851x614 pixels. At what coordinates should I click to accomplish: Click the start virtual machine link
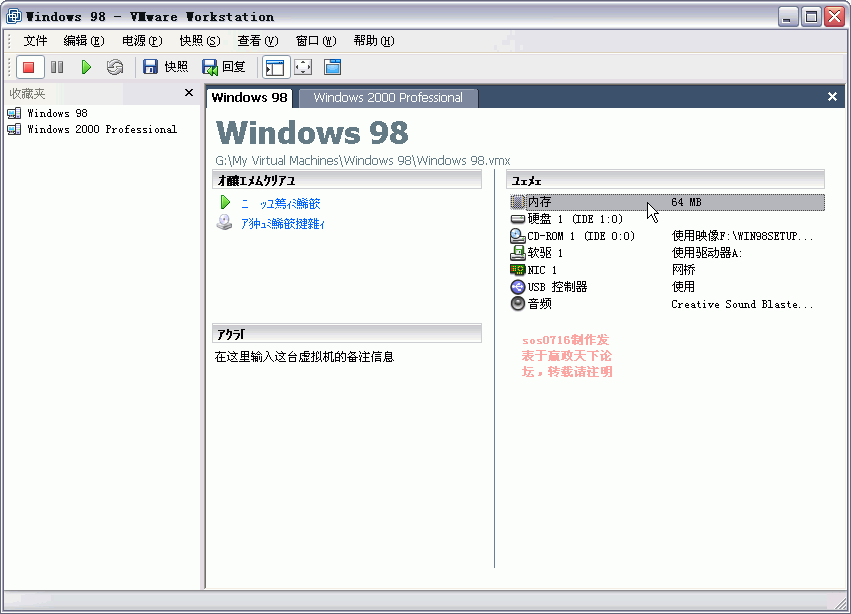pyautogui.click(x=281, y=204)
